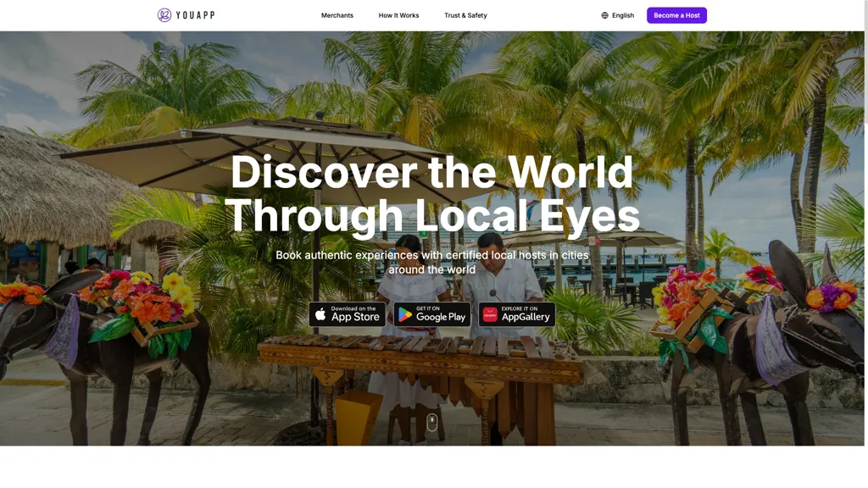Click the globe icon next to English

tap(603, 14)
